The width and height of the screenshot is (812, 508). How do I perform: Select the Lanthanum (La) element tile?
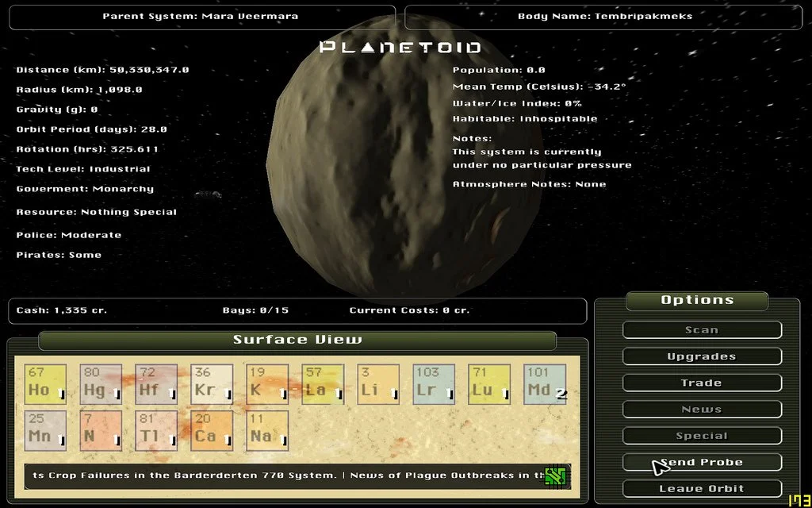click(x=323, y=384)
